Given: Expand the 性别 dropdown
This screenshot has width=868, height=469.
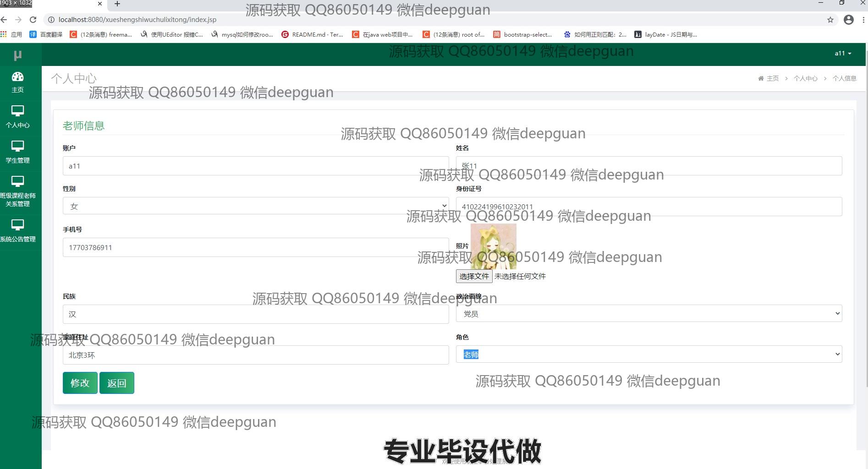Looking at the screenshot, I should [x=255, y=206].
